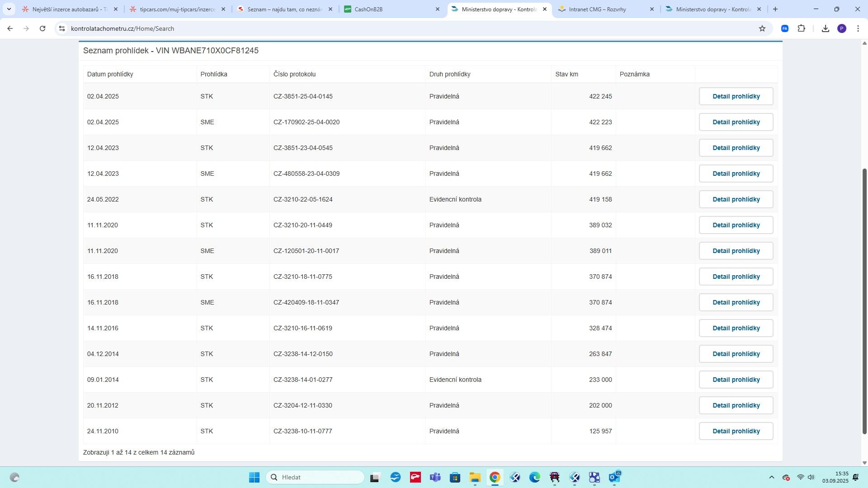Open the Chrome downloads icon
This screenshot has width=868, height=488.
point(826,28)
